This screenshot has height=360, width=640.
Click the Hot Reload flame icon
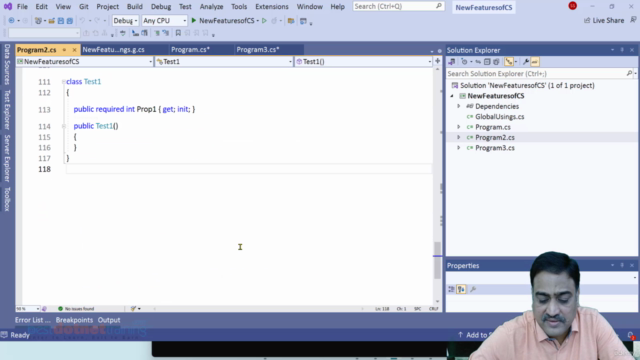[x=274, y=20]
